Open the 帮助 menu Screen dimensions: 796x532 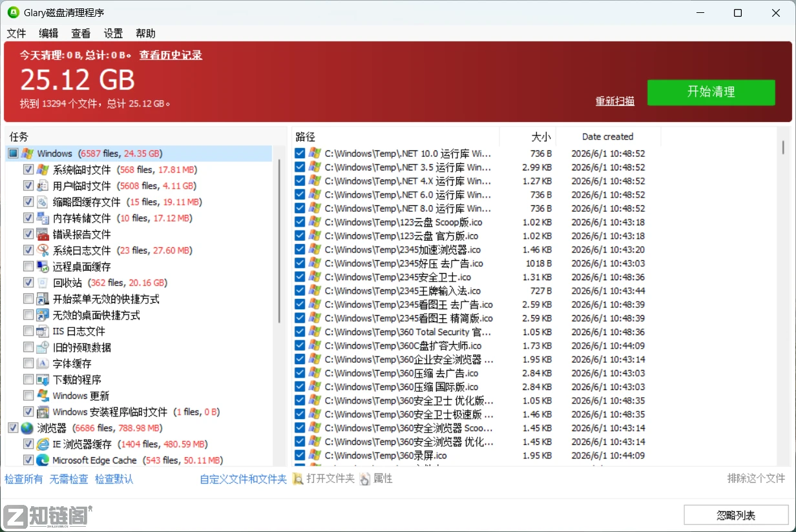145,34
